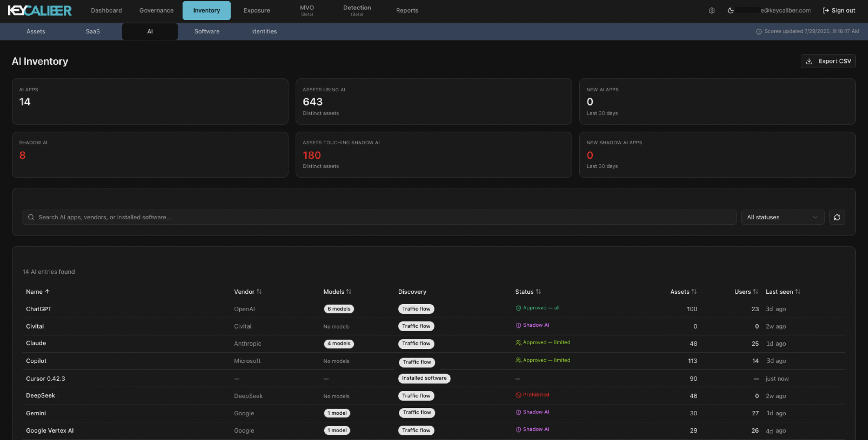Click Approved — limited status for Copilot
Screen dimensions: 868x440
[543, 361]
